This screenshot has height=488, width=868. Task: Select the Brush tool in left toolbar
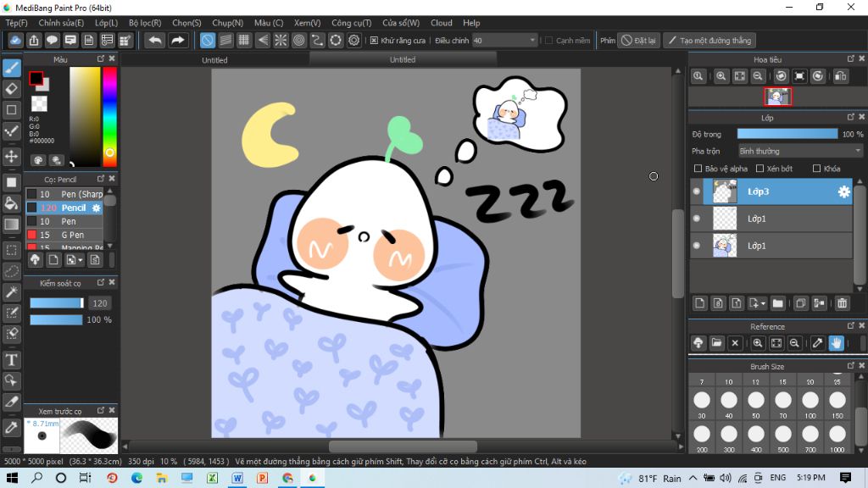pyautogui.click(x=12, y=68)
